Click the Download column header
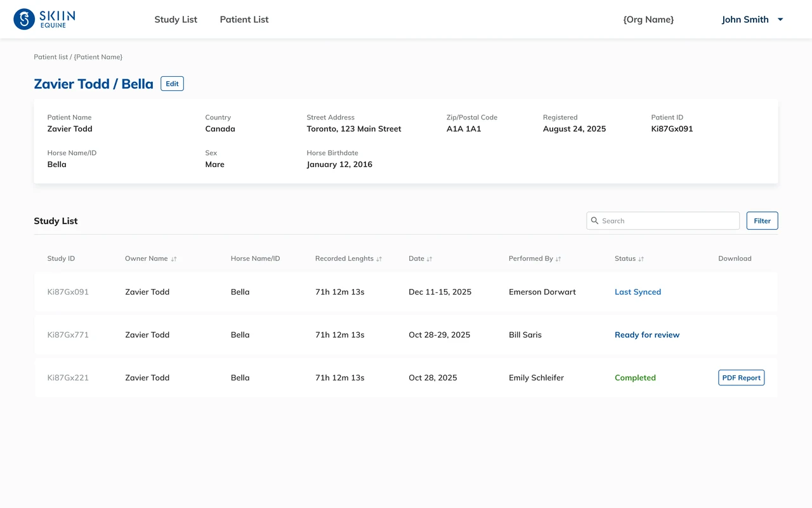Image resolution: width=812 pixels, height=508 pixels. click(735, 259)
